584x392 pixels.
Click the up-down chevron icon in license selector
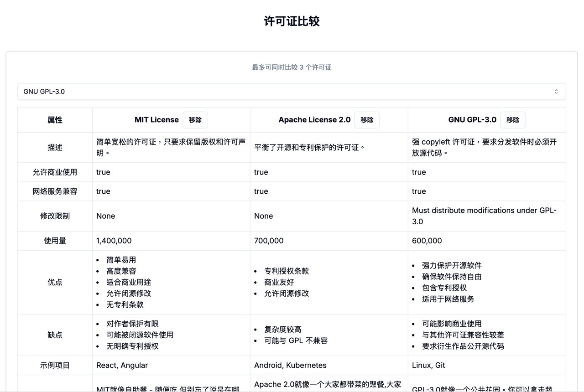click(556, 92)
